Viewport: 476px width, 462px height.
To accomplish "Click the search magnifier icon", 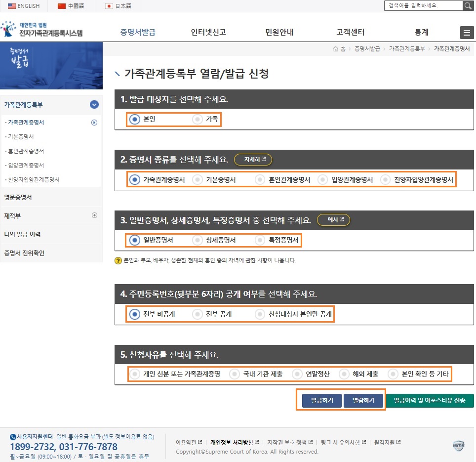I will (468, 5).
